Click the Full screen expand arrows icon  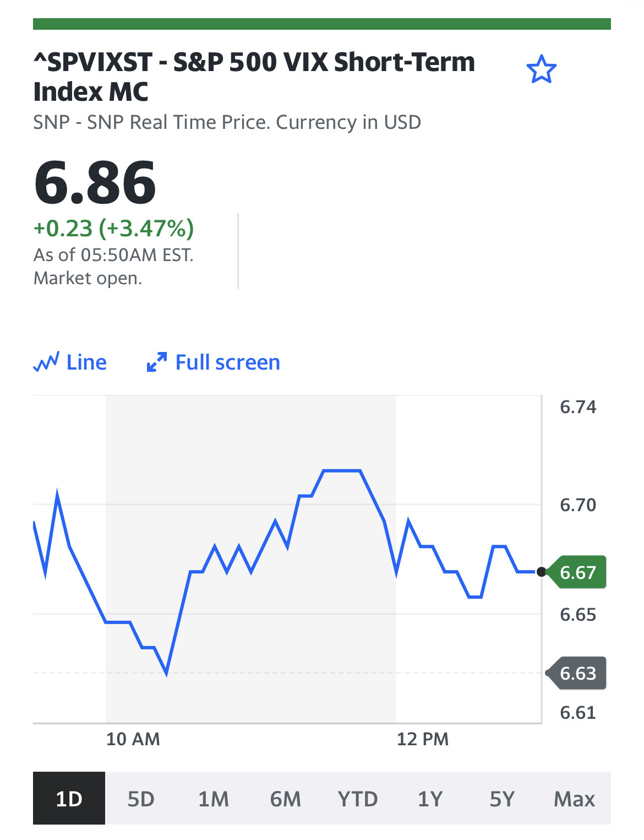tap(157, 362)
